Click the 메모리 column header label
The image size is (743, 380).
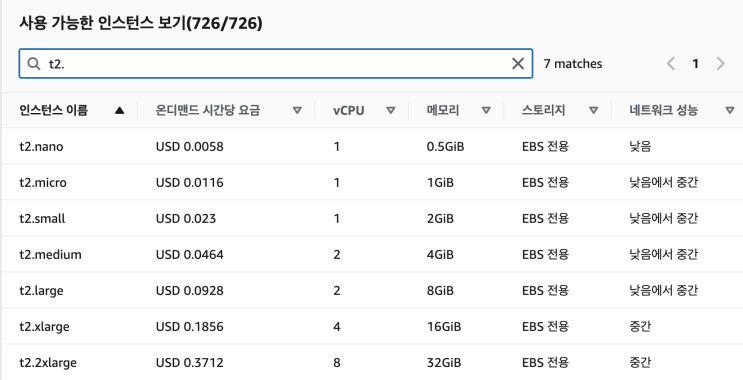pos(443,110)
